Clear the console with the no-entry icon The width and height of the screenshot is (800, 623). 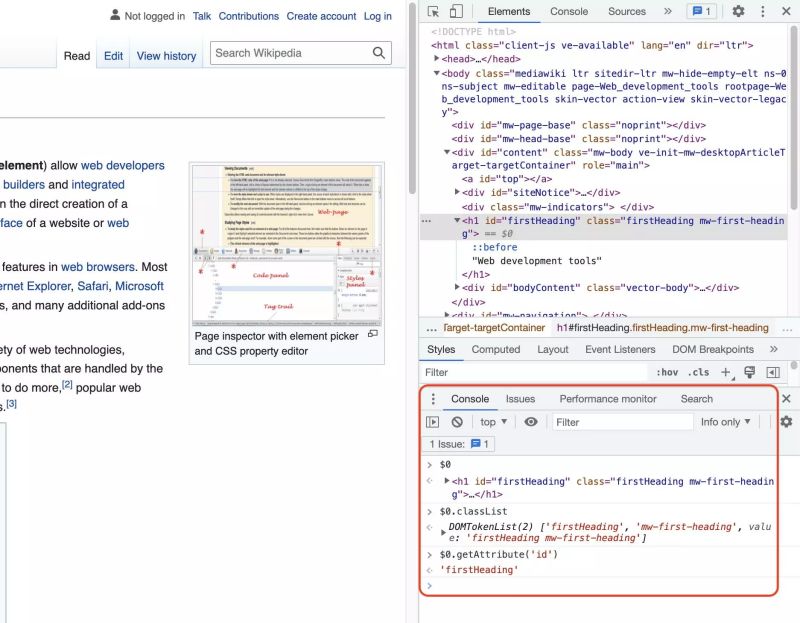[x=458, y=422]
